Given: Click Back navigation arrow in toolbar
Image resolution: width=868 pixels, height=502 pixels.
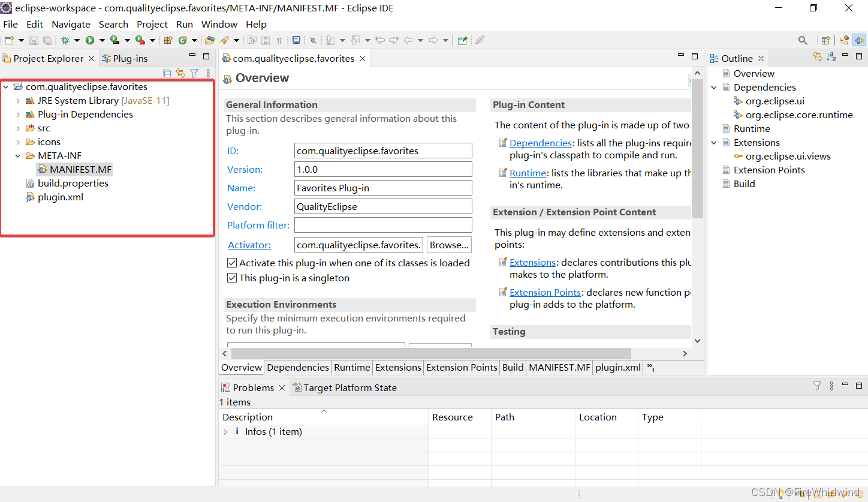Looking at the screenshot, I should (408, 40).
